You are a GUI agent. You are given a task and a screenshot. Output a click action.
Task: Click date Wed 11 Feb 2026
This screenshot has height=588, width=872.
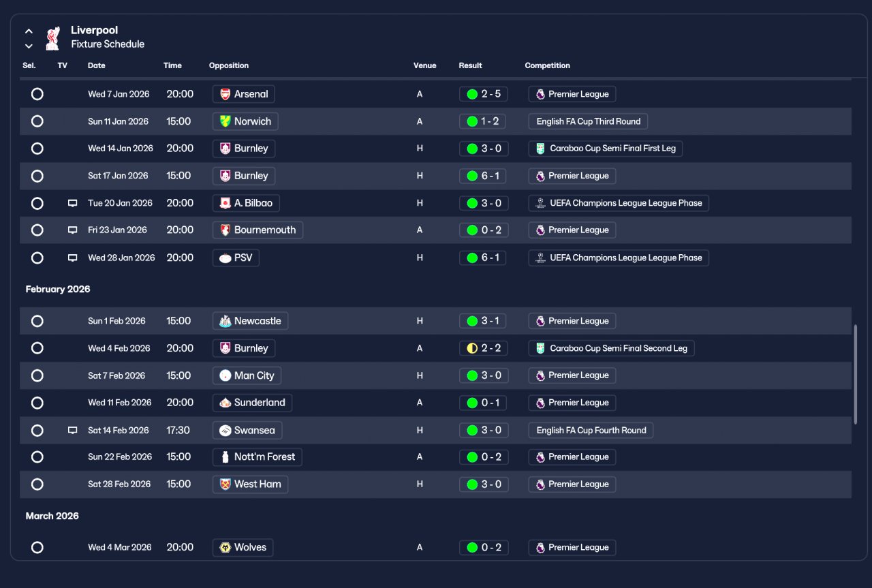pyautogui.click(x=120, y=403)
